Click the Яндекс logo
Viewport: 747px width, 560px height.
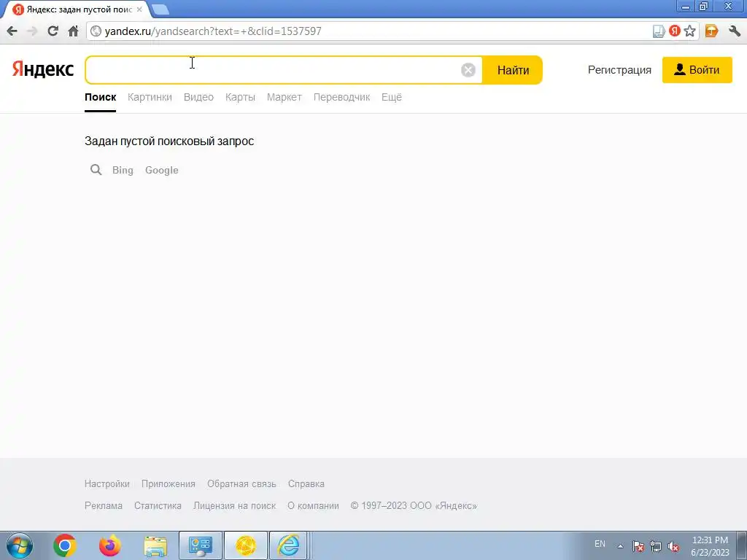point(43,69)
